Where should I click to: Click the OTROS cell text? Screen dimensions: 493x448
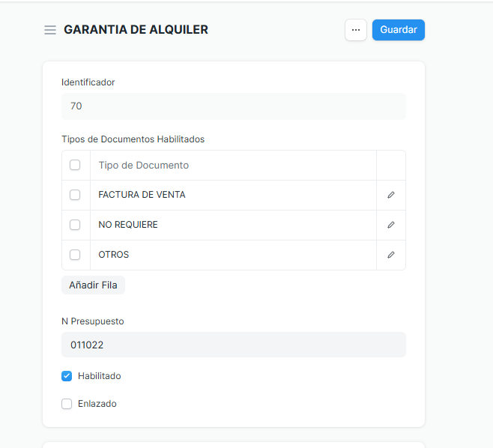pos(114,255)
